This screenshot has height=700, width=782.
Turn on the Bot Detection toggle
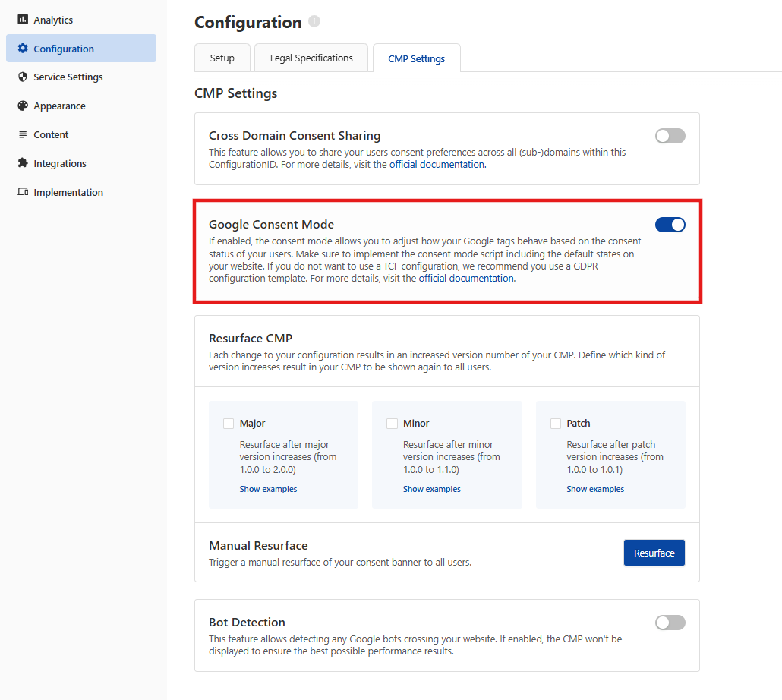click(x=670, y=623)
